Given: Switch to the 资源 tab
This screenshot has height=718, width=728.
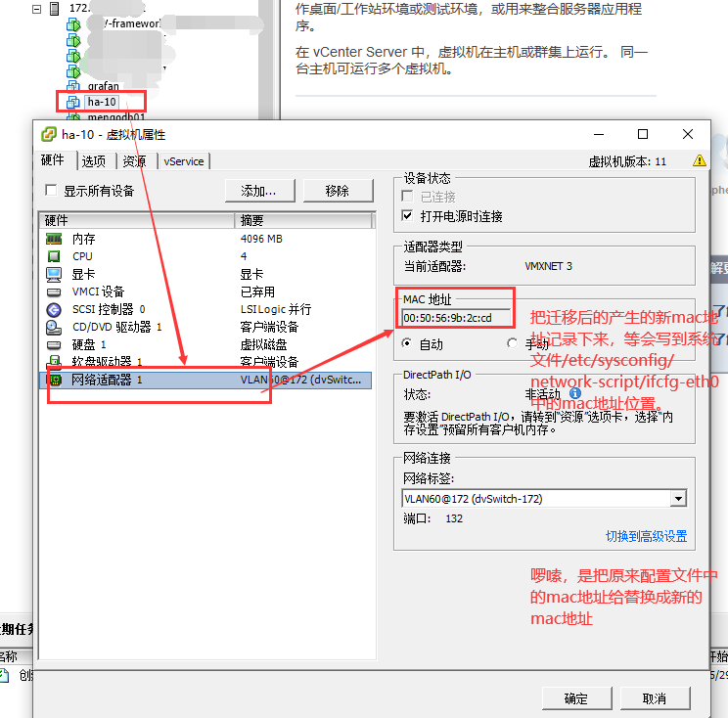Looking at the screenshot, I should pyautogui.click(x=135, y=161).
